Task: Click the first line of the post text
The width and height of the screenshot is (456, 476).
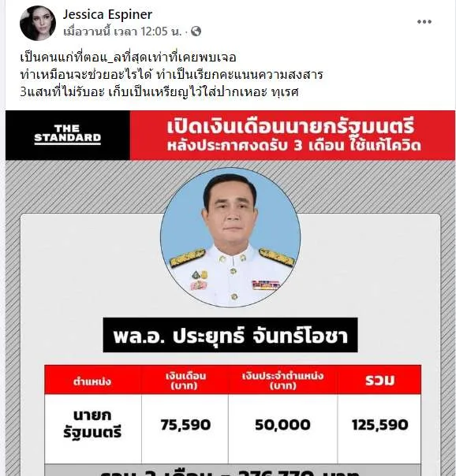Action: pos(129,58)
